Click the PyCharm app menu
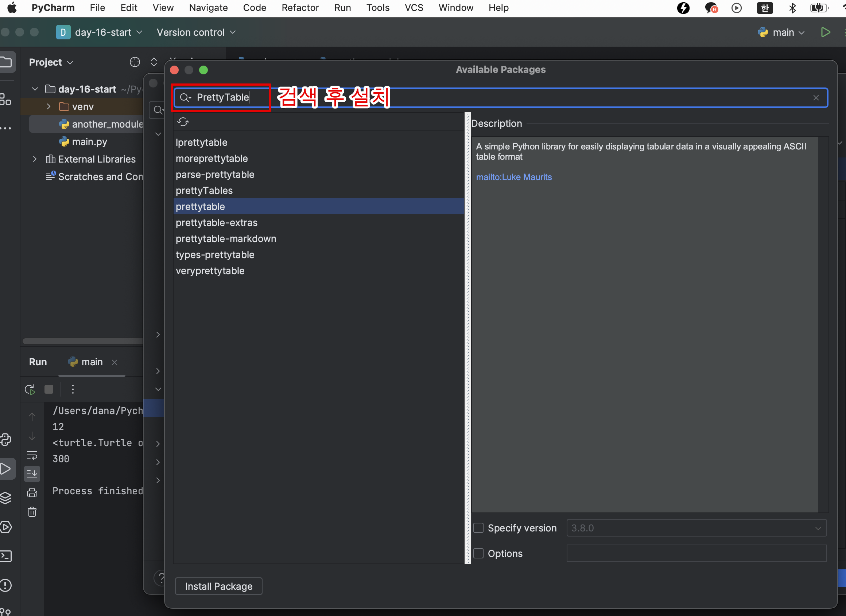Viewport: 846px width, 616px height. tap(53, 8)
